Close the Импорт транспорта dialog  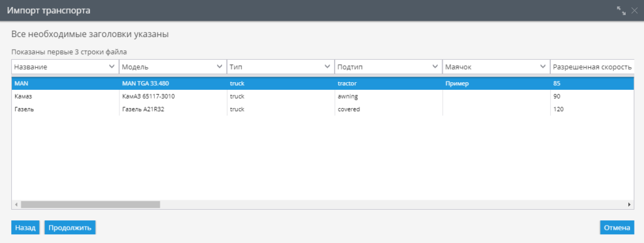coord(634,11)
